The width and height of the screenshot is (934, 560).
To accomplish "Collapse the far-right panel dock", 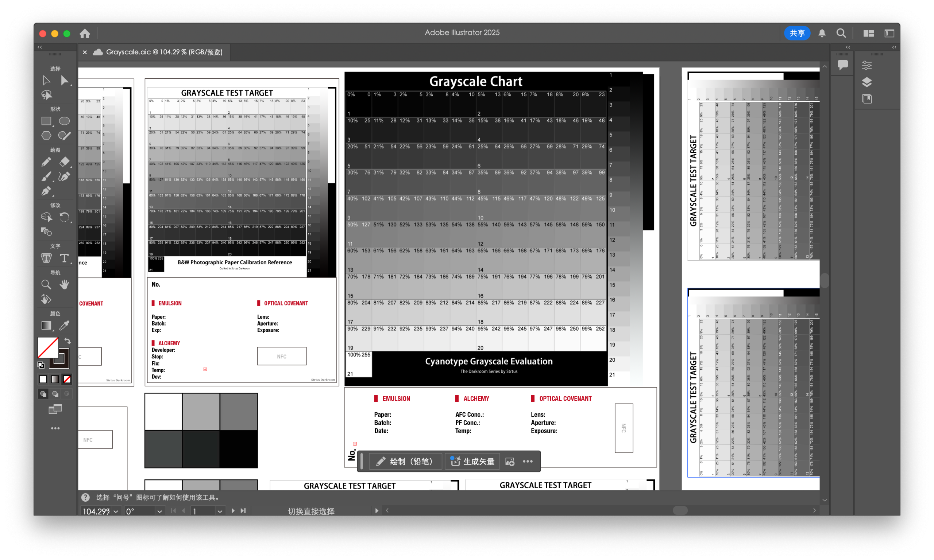I will coord(894,47).
